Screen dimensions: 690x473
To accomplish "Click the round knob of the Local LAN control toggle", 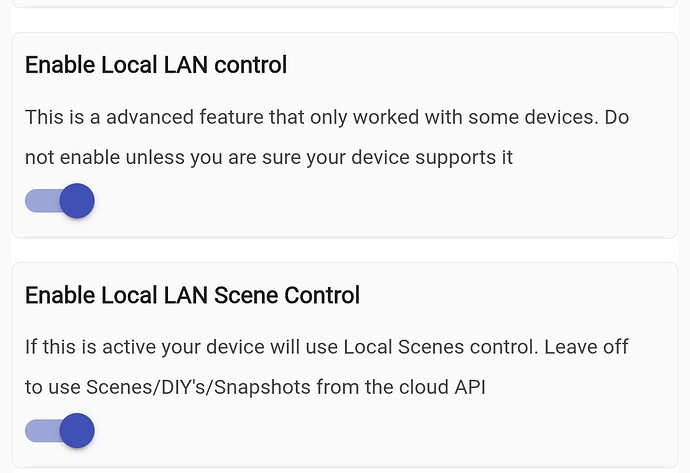I will [77, 201].
